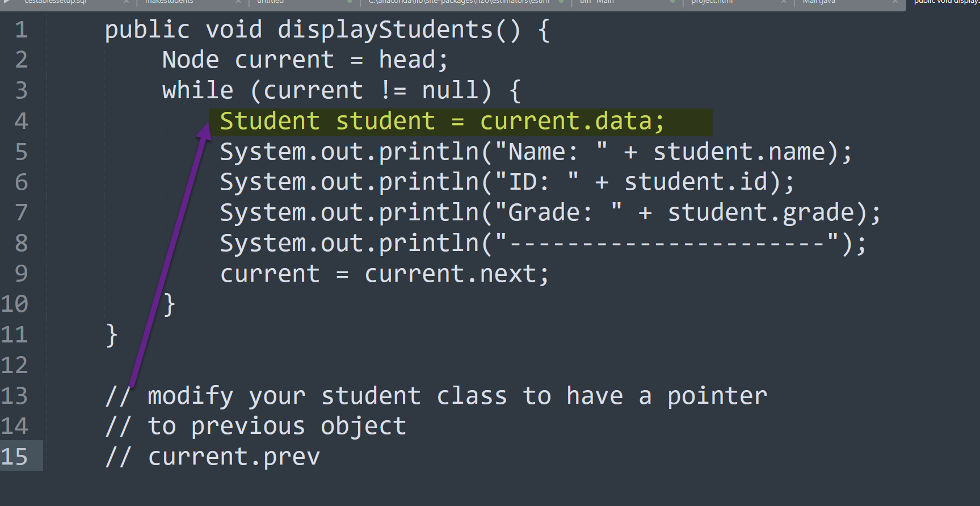This screenshot has height=506, width=980.
Task: Place cursor on highlighted Student student line
Action: pyautogui.click(x=441, y=122)
